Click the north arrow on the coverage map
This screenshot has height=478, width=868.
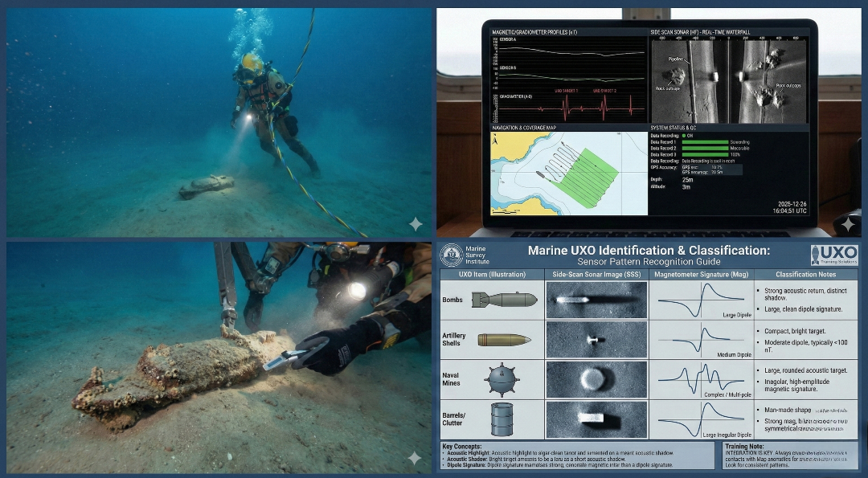495,139
